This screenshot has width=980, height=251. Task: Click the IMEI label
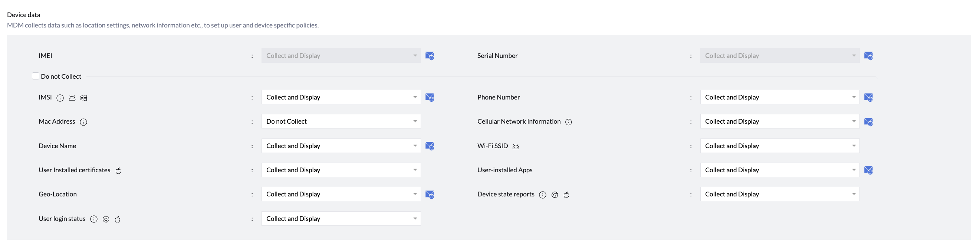[45, 56]
